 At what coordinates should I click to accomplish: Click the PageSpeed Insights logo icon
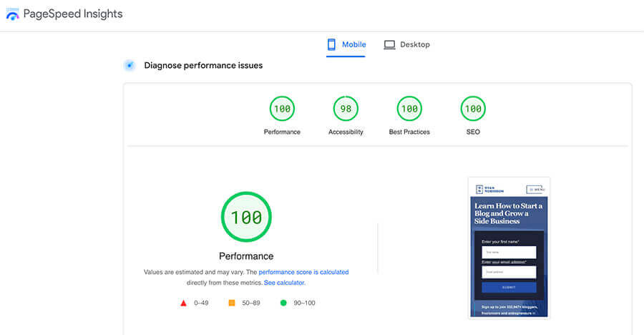(x=12, y=14)
